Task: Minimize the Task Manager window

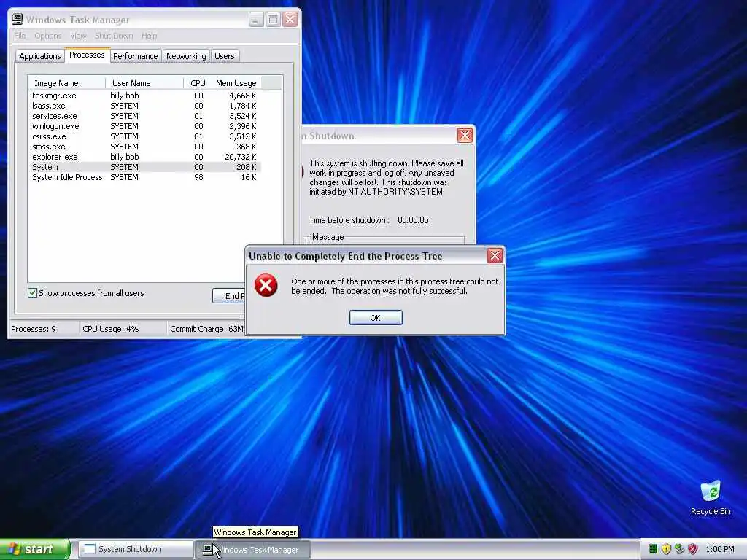Action: [256, 20]
